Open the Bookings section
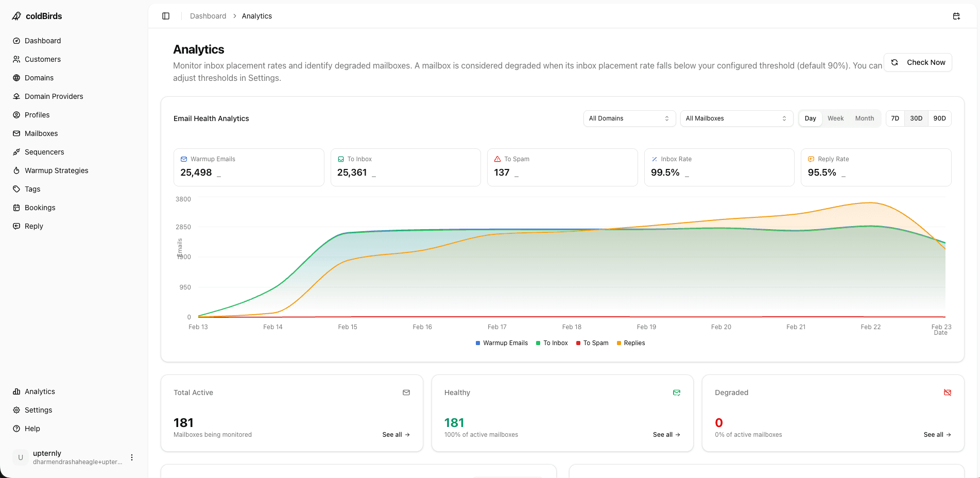Image resolution: width=980 pixels, height=478 pixels. [x=40, y=208]
